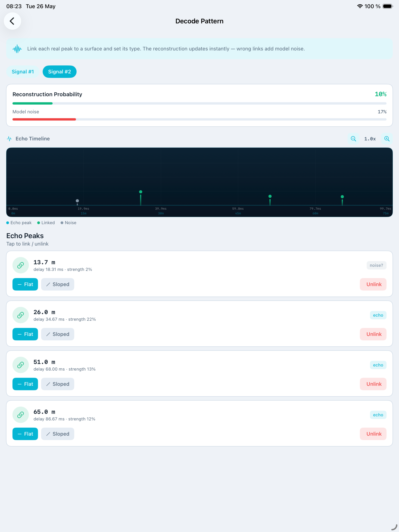This screenshot has height=532, width=399.
Task: Unlink the 26.0 m peak
Action: point(373,334)
